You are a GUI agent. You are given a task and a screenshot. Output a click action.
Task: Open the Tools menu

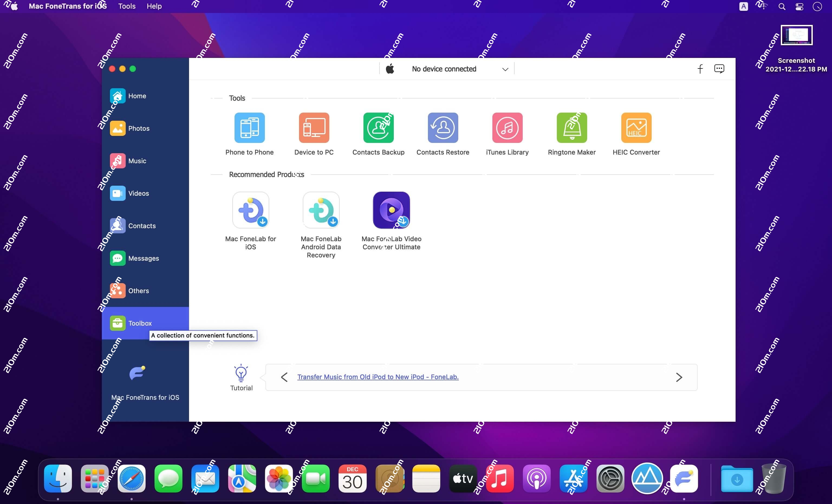[127, 6]
